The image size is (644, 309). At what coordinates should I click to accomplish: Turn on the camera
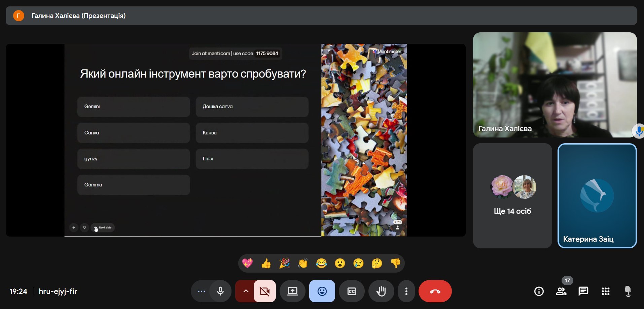[265, 291]
